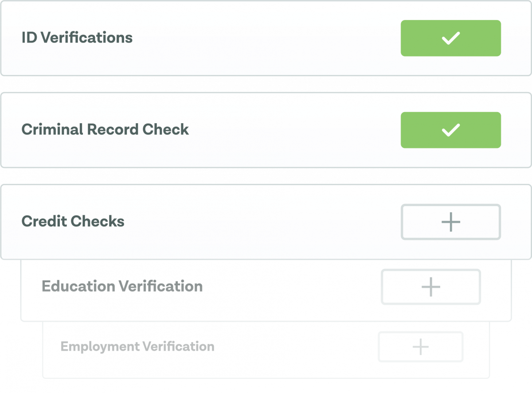Screen dimensions: 532x393
Task: Select the Criminal Record Check label
Action: point(105,129)
